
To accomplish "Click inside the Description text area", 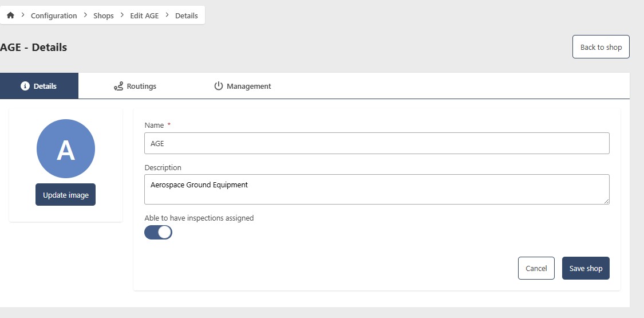I will (x=377, y=189).
